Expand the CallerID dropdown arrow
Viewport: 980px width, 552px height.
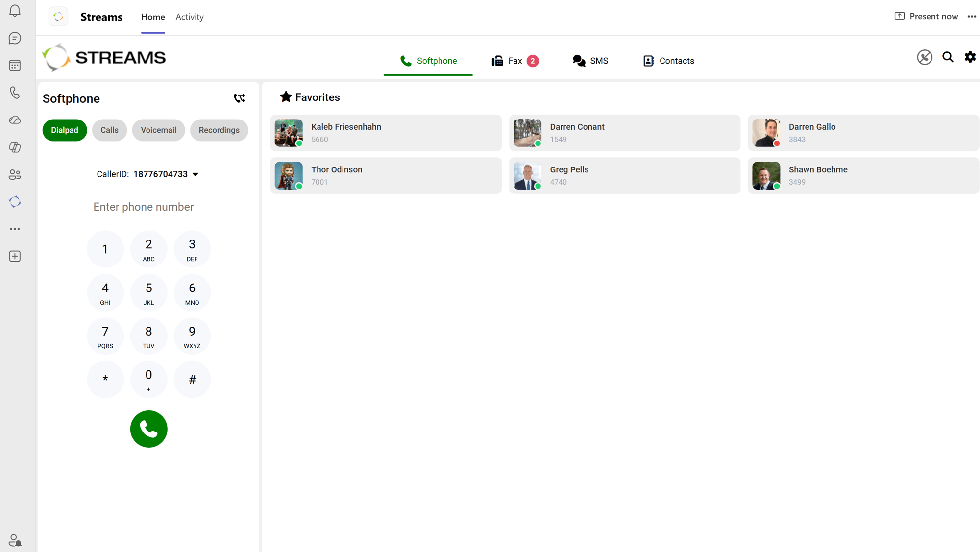point(196,174)
